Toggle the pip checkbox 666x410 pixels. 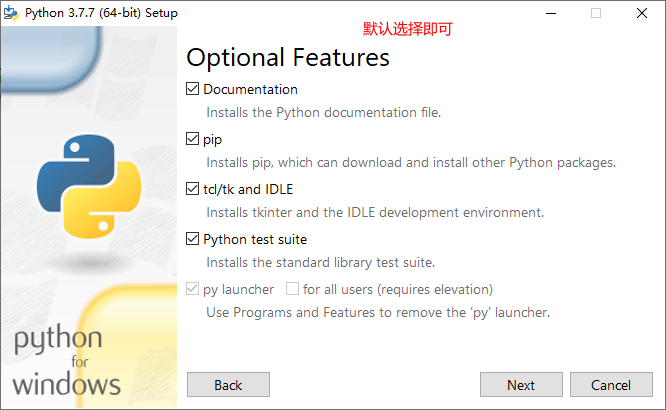193,139
